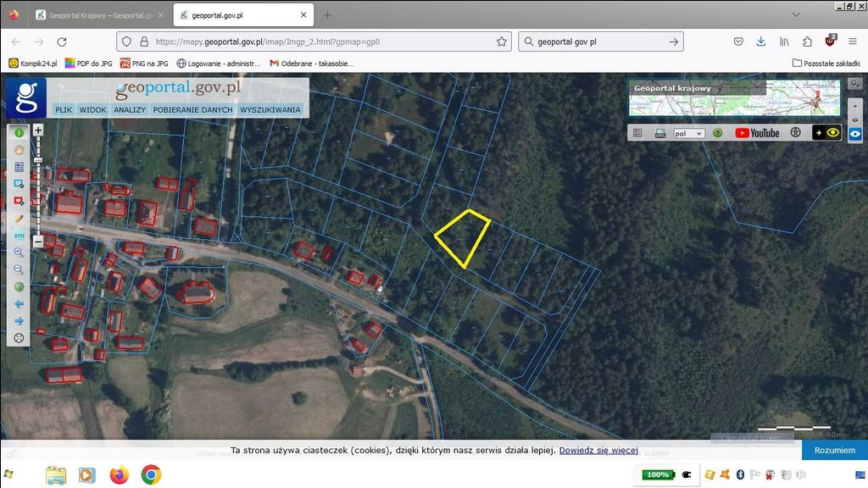Click the green info tool icon
Viewport: 868px width, 488px height.
(19, 133)
